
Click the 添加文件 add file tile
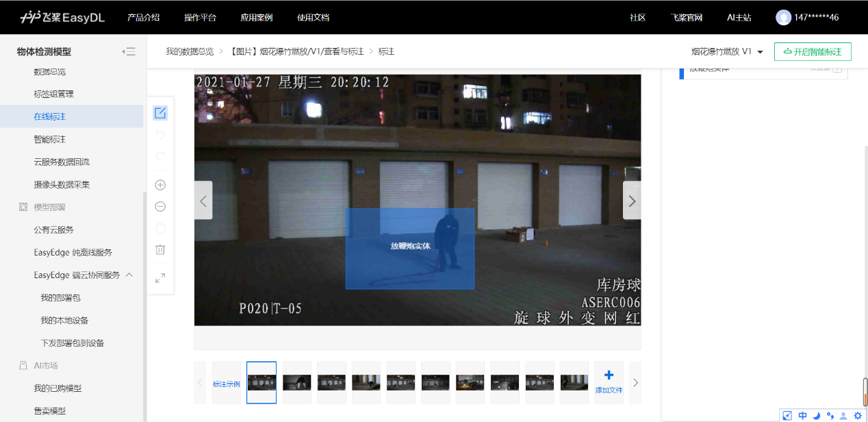[x=609, y=382]
